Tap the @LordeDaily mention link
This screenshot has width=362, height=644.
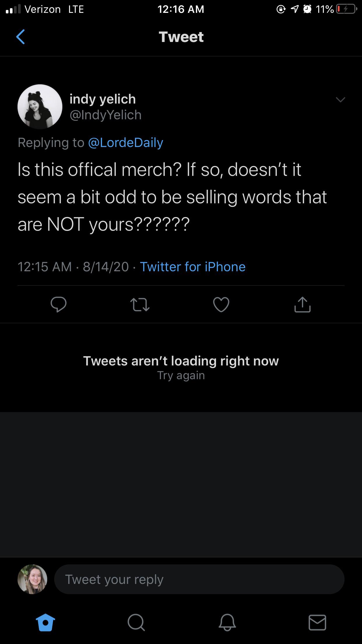pyautogui.click(x=125, y=143)
